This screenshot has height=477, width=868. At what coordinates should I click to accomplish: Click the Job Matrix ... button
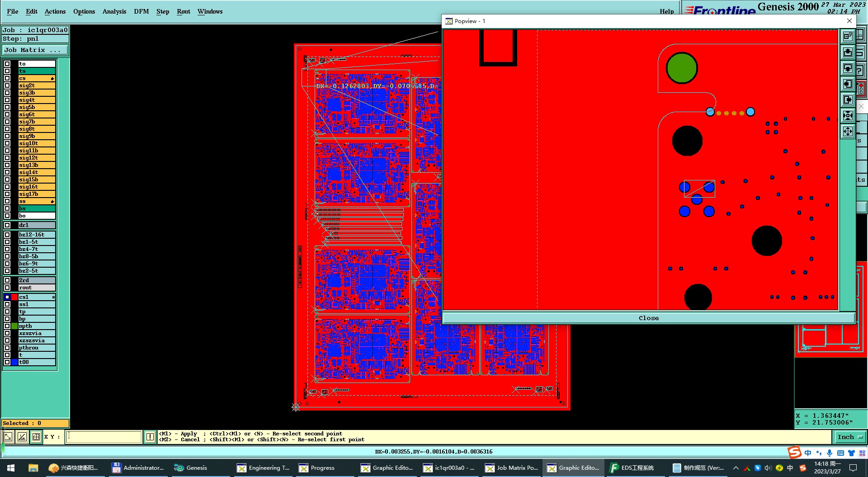pyautogui.click(x=35, y=50)
